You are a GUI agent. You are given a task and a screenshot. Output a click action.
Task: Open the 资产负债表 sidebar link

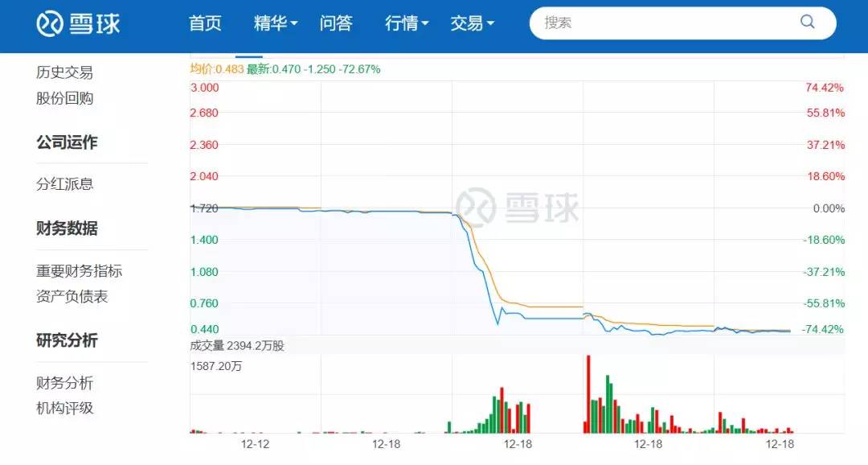tap(72, 297)
